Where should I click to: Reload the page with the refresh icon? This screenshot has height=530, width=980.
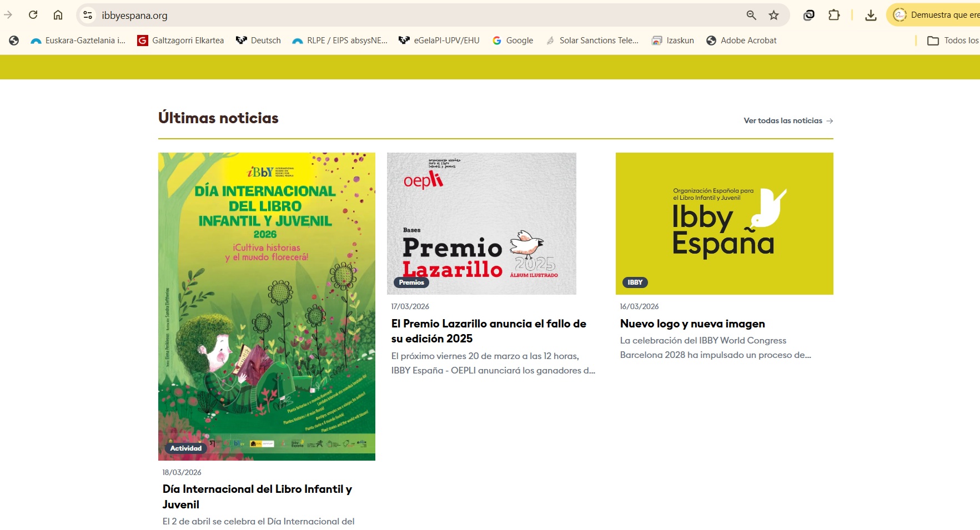click(33, 15)
